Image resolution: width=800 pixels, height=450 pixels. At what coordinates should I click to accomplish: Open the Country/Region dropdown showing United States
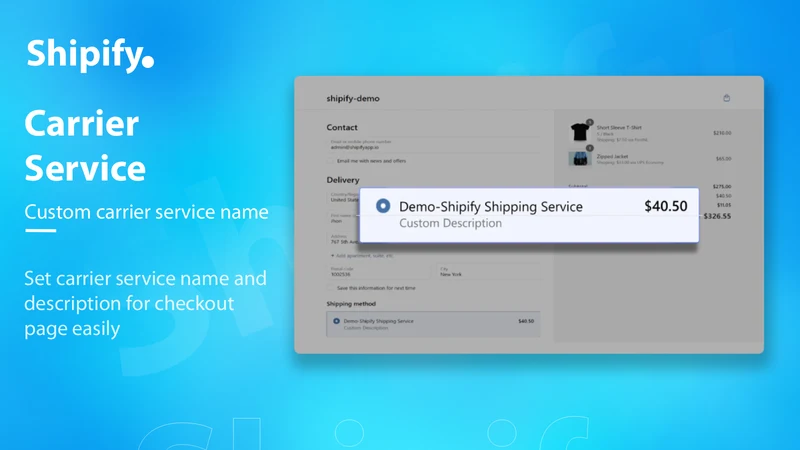(343, 197)
